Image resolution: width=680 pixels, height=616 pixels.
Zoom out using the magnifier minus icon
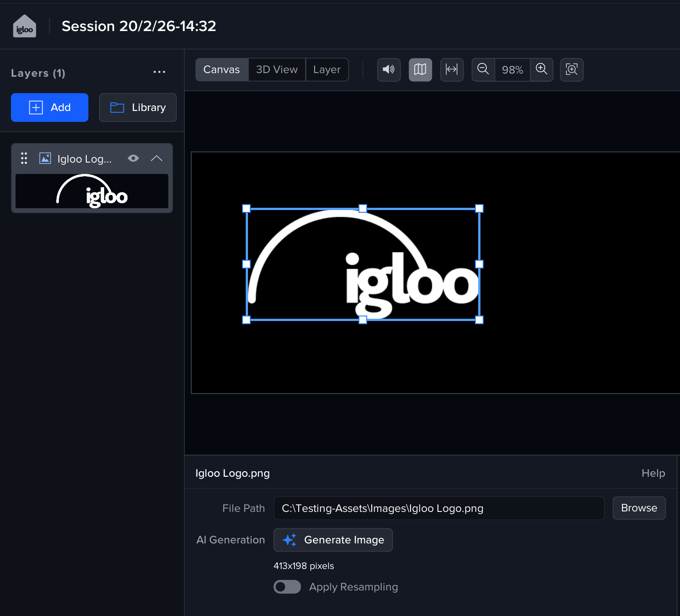(483, 69)
